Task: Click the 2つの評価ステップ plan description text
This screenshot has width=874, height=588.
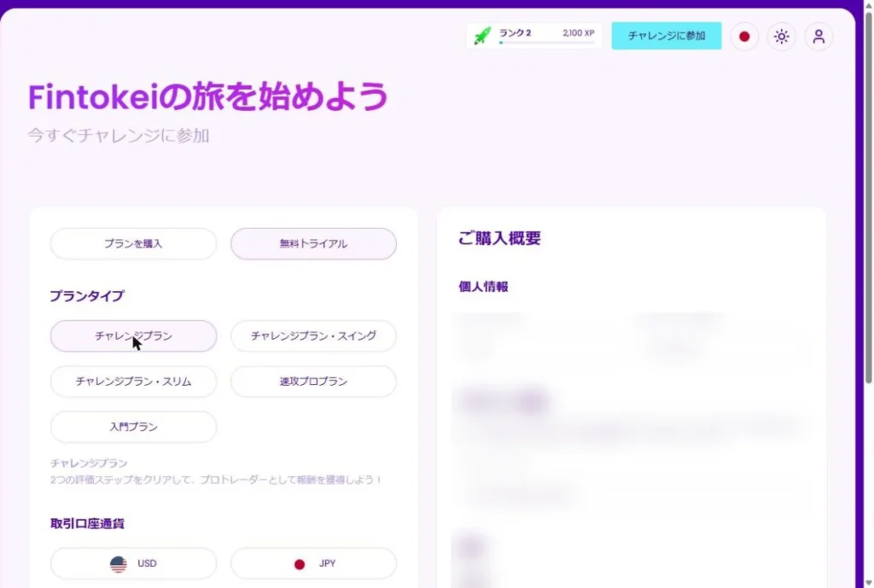Action: [216, 480]
